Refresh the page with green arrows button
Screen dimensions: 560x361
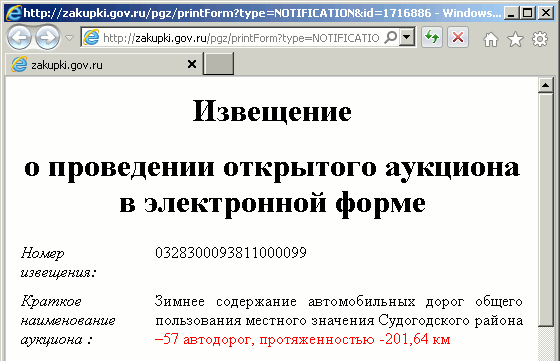432,37
